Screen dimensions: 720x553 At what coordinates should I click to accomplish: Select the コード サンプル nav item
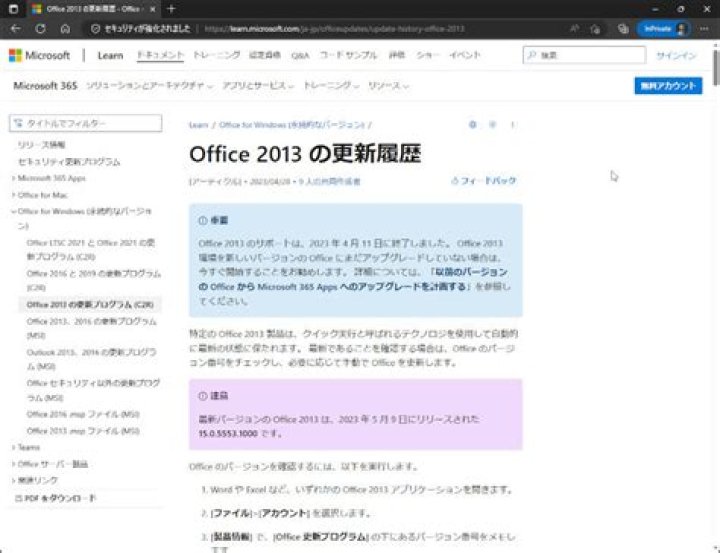tap(348, 55)
